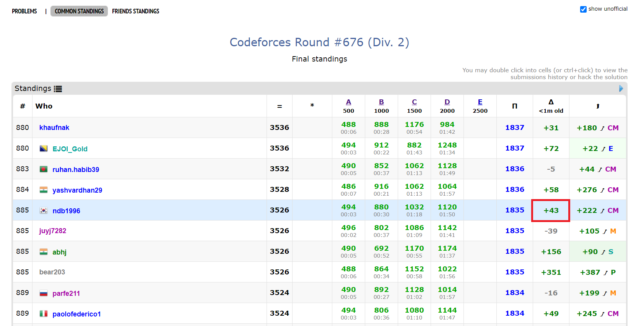This screenshot has height=326, width=644.
Task: Open ruhan.habib39's profile
Action: [76, 170]
